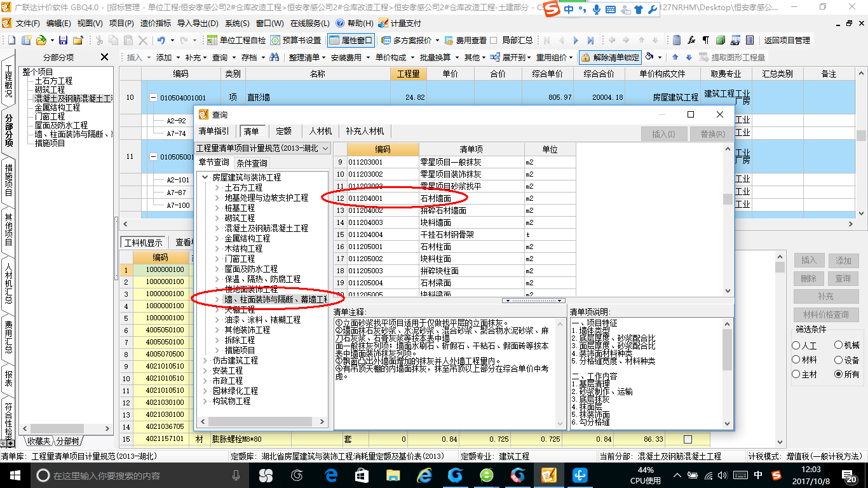Select the 所有 filter radio button
Screen dimensions: 868x488
[x=838, y=374]
